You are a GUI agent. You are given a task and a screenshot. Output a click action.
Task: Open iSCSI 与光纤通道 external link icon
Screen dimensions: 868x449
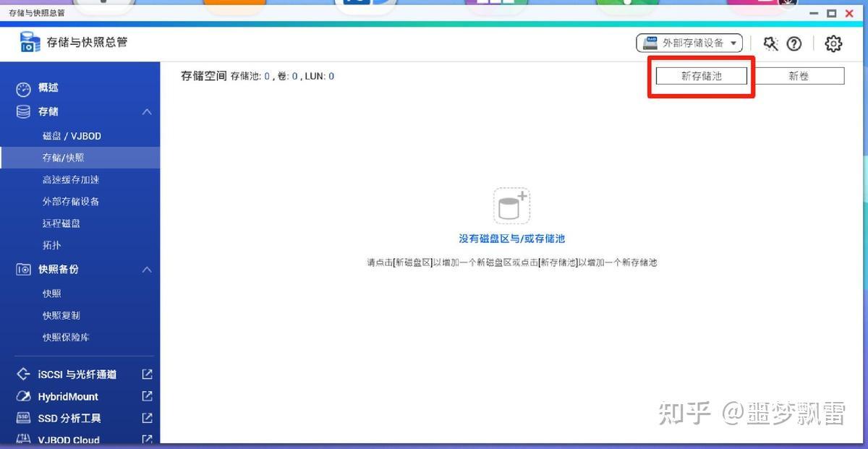point(147,375)
